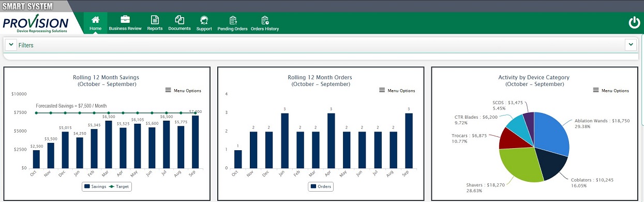This screenshot has width=644, height=202.
Task: Toggle Savings series in legend
Action: (x=95, y=186)
